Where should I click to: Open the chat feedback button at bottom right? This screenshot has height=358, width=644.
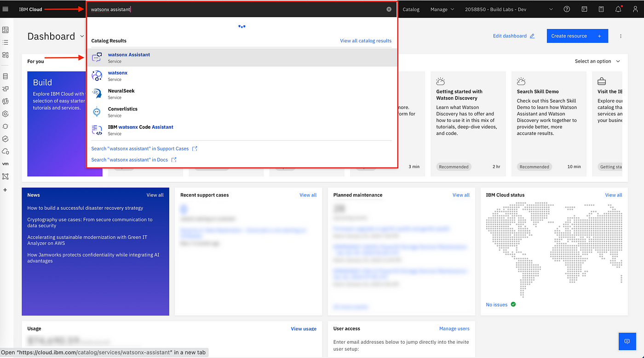coord(627,341)
